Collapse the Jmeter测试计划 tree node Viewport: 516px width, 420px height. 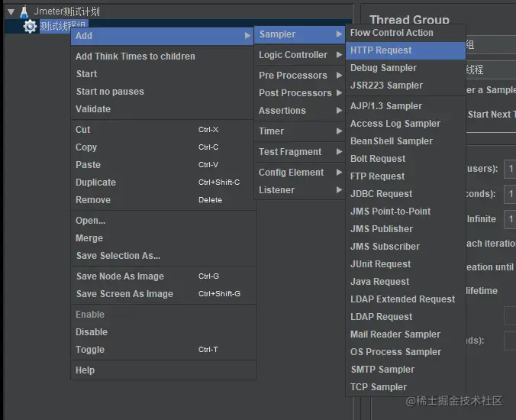click(11, 12)
